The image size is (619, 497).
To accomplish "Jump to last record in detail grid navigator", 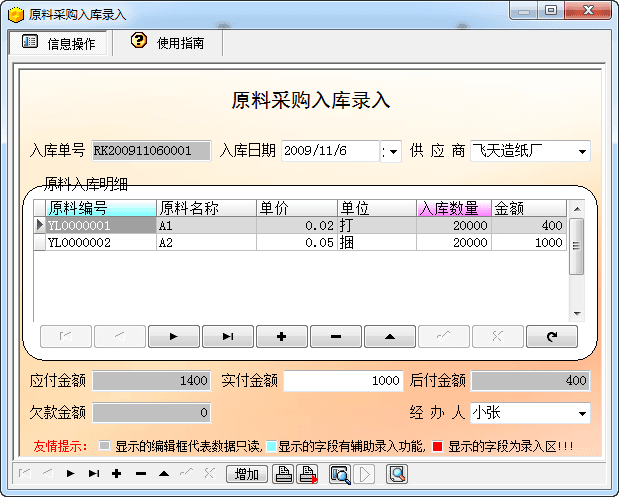I will 228,337.
